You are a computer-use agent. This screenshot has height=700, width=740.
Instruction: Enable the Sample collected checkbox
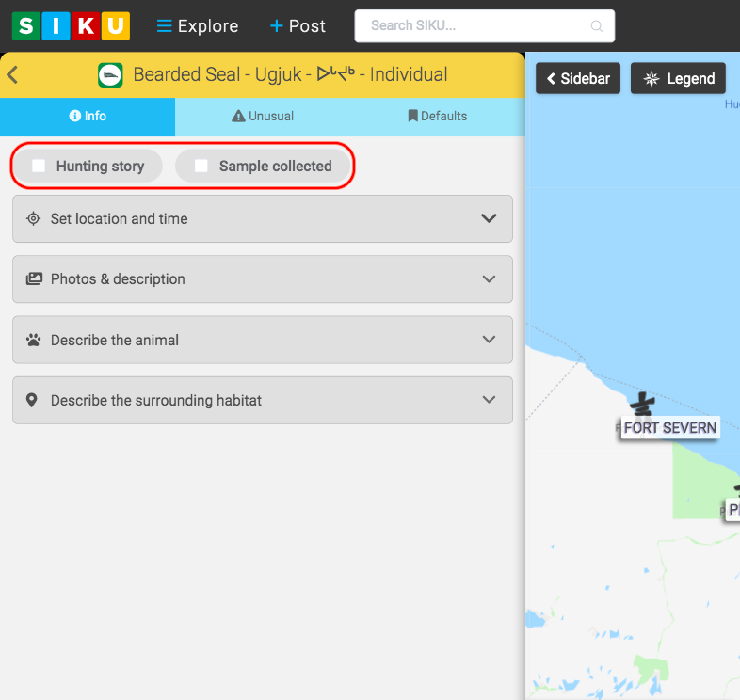pos(201,167)
